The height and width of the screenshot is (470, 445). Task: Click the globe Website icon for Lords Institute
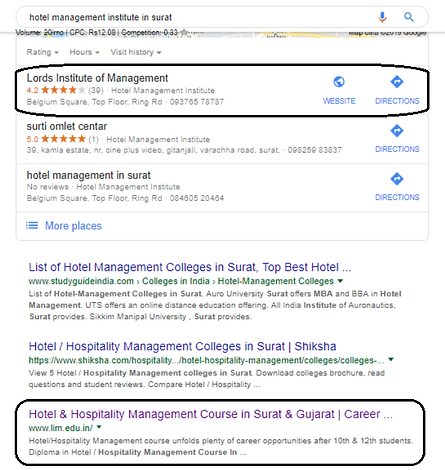point(339,82)
